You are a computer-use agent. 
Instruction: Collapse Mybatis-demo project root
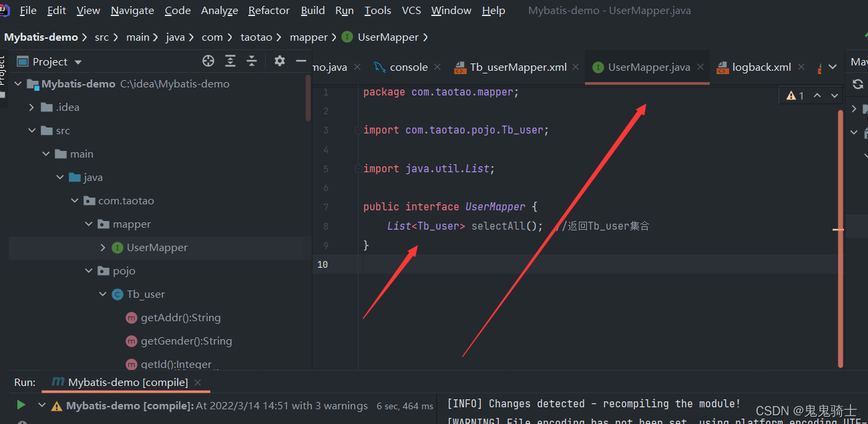[17, 84]
